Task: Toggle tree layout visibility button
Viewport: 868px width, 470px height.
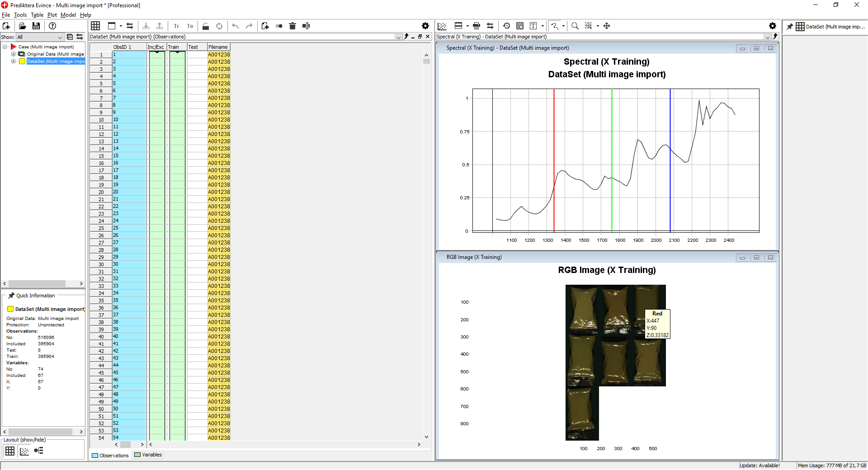Action: coord(39,451)
